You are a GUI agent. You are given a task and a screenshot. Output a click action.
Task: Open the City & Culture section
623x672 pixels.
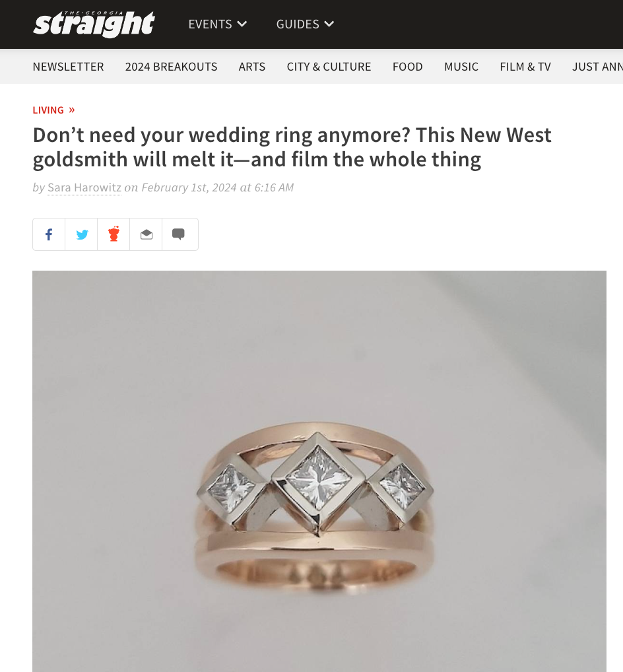[329, 67]
